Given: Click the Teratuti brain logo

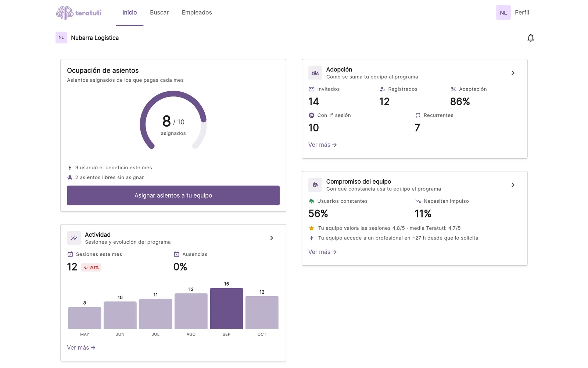Looking at the screenshot, I should pos(79,13).
